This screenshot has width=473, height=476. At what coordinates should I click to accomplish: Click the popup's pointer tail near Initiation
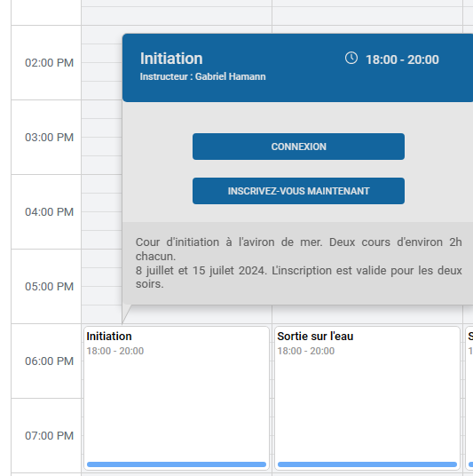pyautogui.click(x=126, y=313)
